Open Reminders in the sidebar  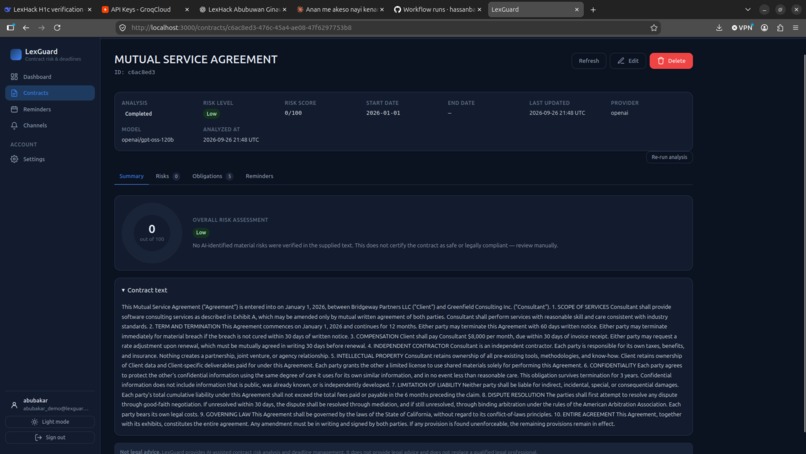(50, 110)
